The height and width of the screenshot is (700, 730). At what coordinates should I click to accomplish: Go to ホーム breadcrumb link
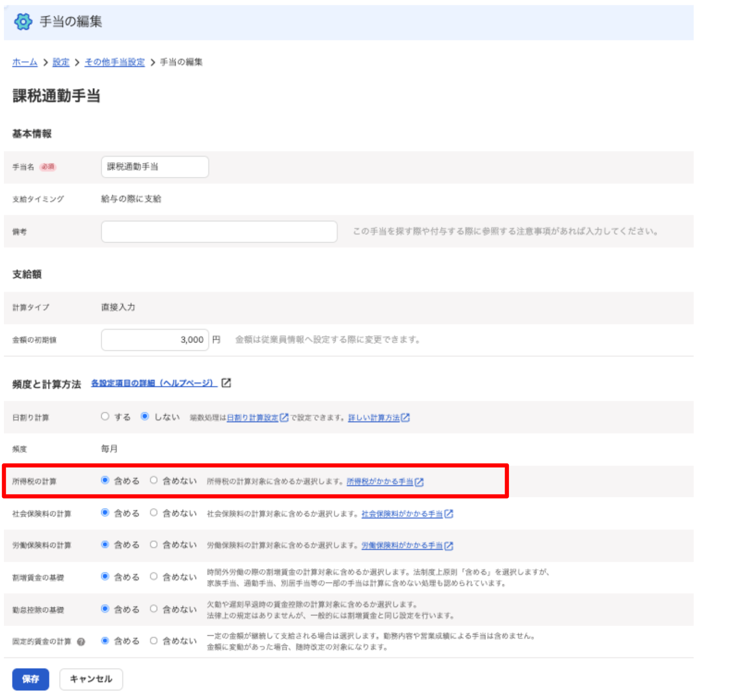pyautogui.click(x=25, y=62)
